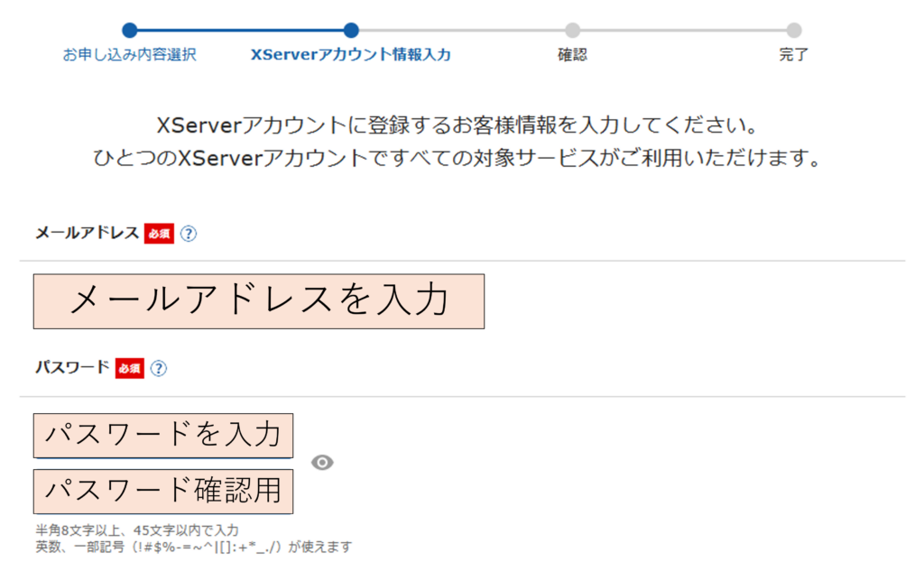Viewport: 924px width, 571px height.
Task: Click the 確認 step label
Action: click(572, 55)
